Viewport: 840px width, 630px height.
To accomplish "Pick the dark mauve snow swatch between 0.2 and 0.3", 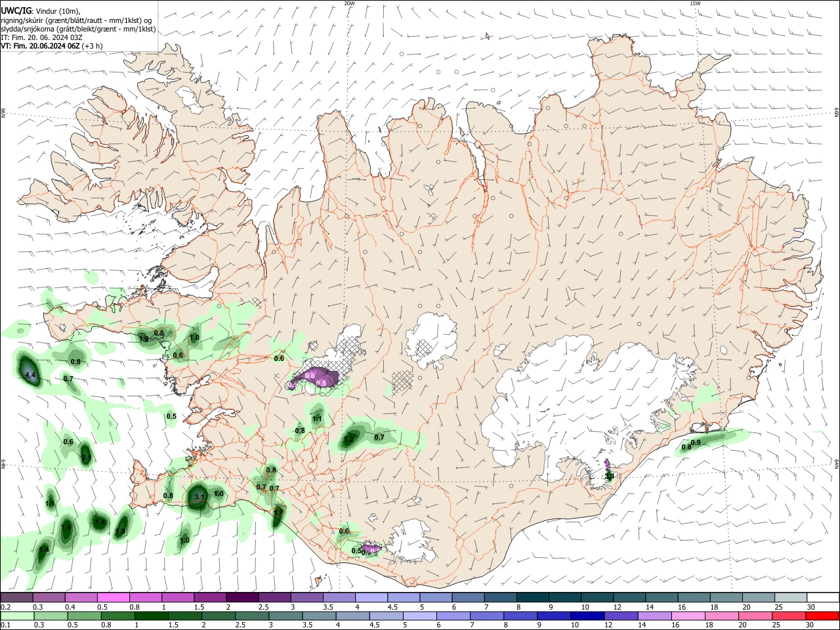I will (x=17, y=597).
